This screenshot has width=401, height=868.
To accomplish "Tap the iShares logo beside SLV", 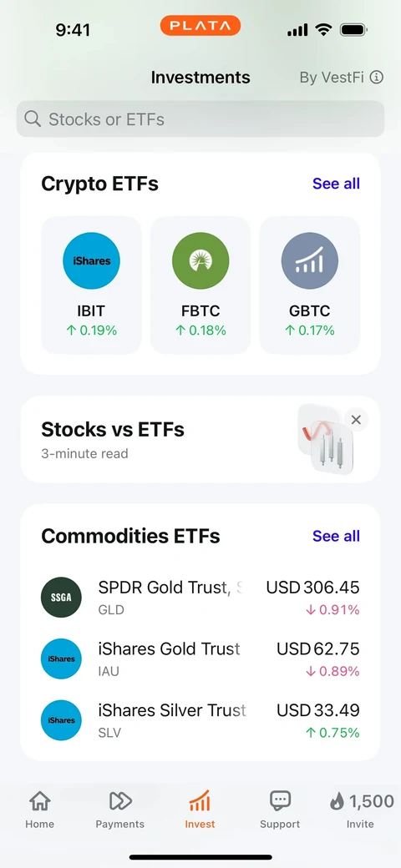I will (x=61, y=720).
